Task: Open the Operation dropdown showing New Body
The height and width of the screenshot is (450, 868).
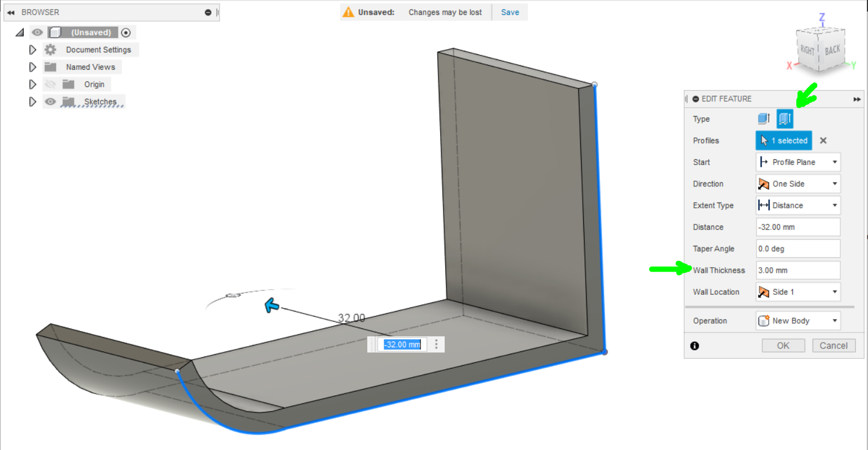Action: point(798,321)
